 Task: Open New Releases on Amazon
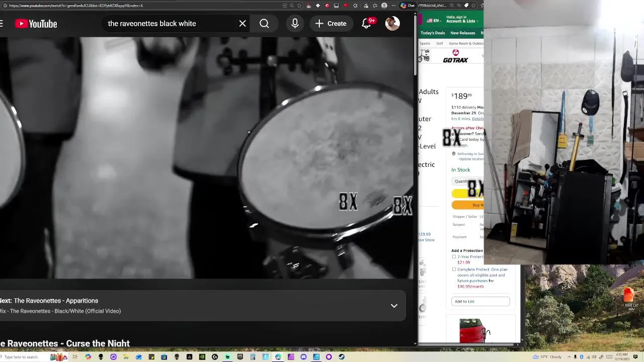(x=463, y=33)
